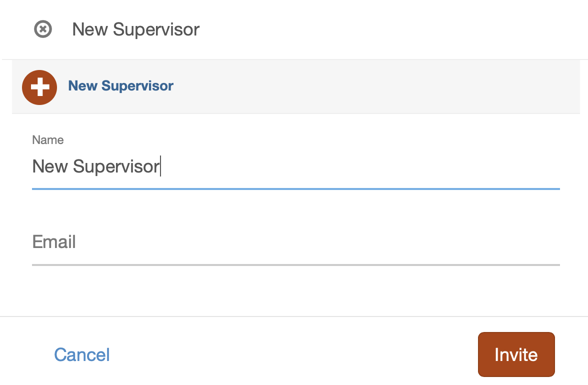Click the small Name field label
The height and width of the screenshot is (385, 588).
48,140
